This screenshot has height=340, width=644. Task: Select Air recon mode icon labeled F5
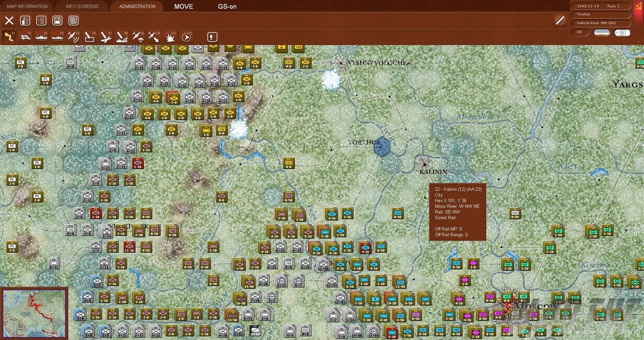pos(74,37)
